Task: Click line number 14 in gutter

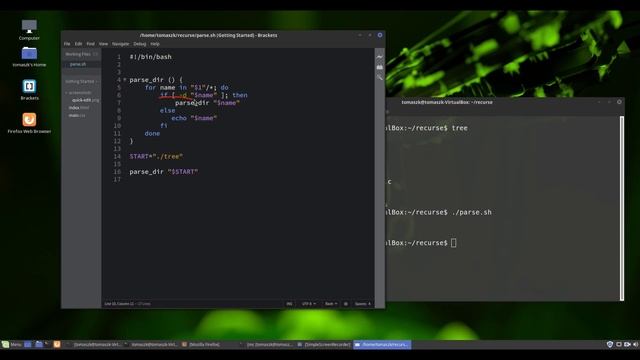Action: pos(117,156)
